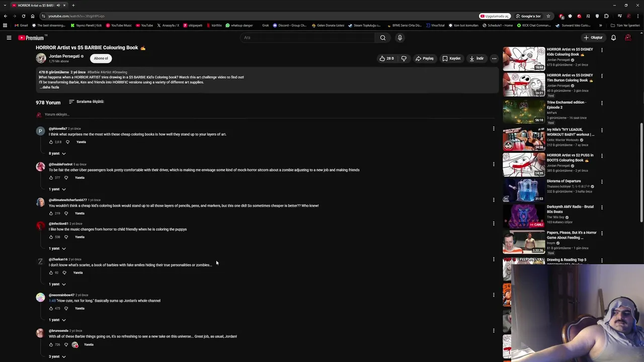Open the tab search dropdown arrow
644x362 pixels.
click(5, 6)
